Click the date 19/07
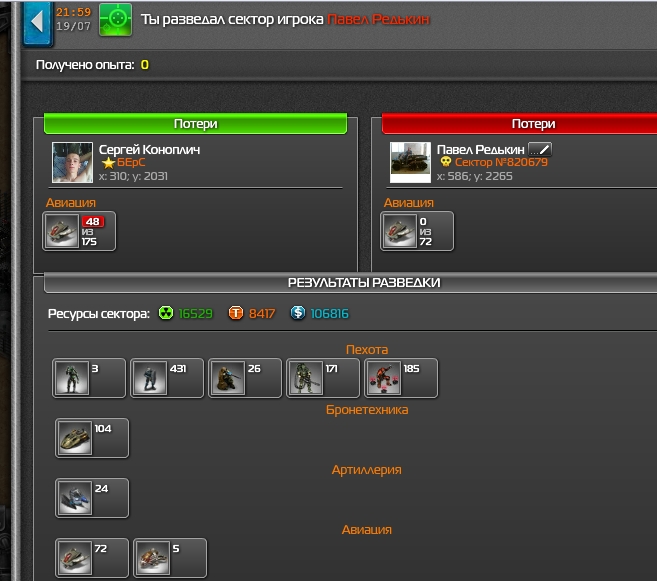 click(x=73, y=26)
